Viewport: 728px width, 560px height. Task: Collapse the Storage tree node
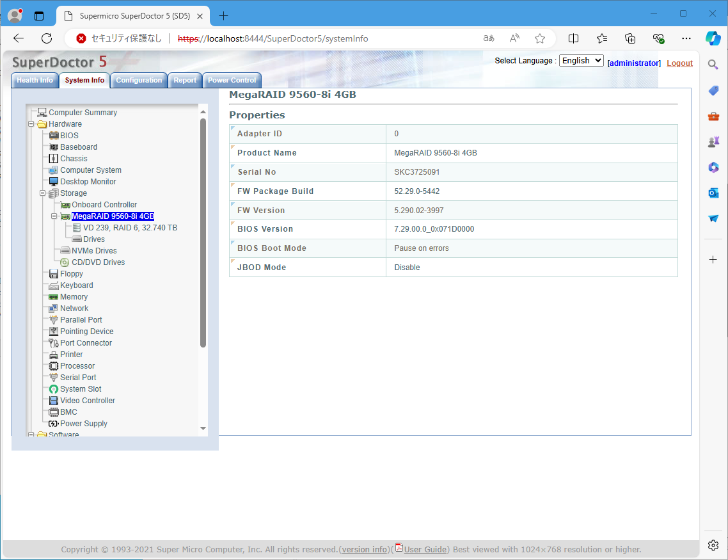click(43, 193)
